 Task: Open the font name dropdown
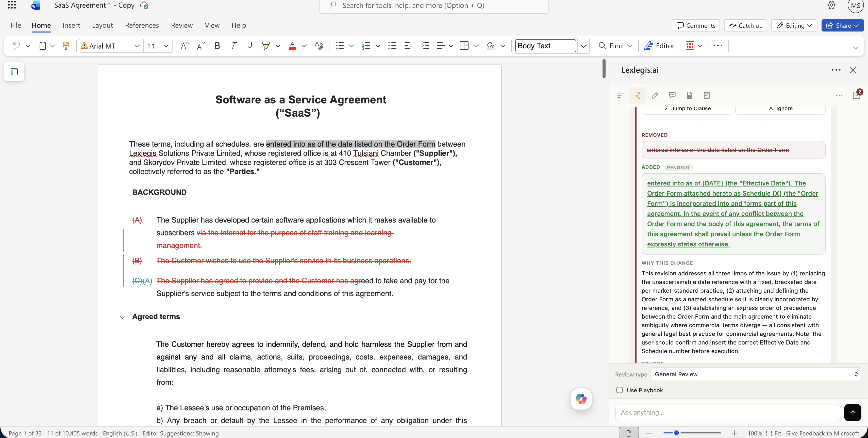pyautogui.click(x=137, y=45)
